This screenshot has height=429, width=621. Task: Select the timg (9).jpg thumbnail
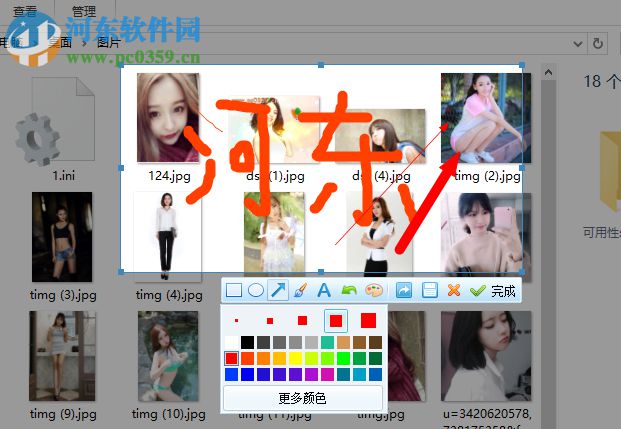(62, 356)
